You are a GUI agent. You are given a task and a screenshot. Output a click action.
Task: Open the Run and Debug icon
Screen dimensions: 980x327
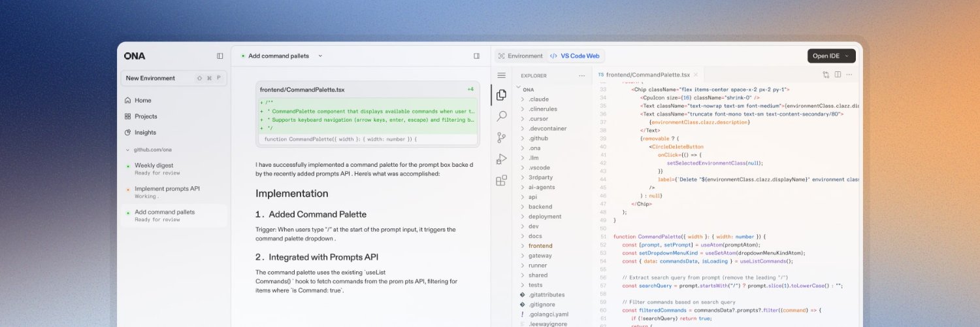point(501,159)
